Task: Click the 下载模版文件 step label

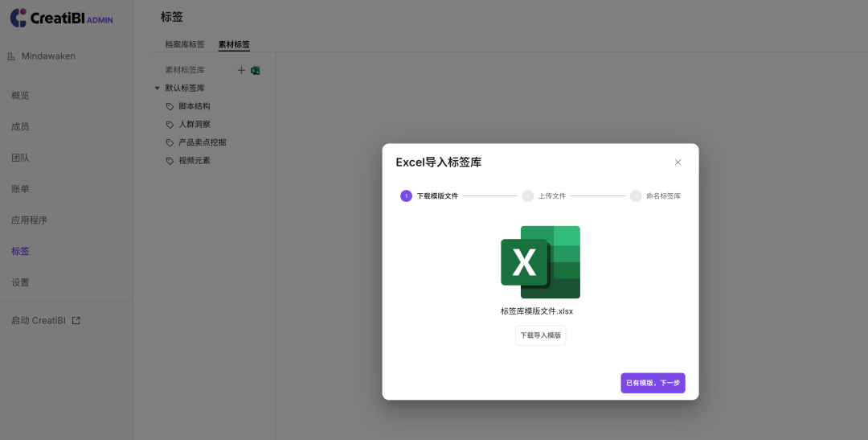Action: [437, 195]
